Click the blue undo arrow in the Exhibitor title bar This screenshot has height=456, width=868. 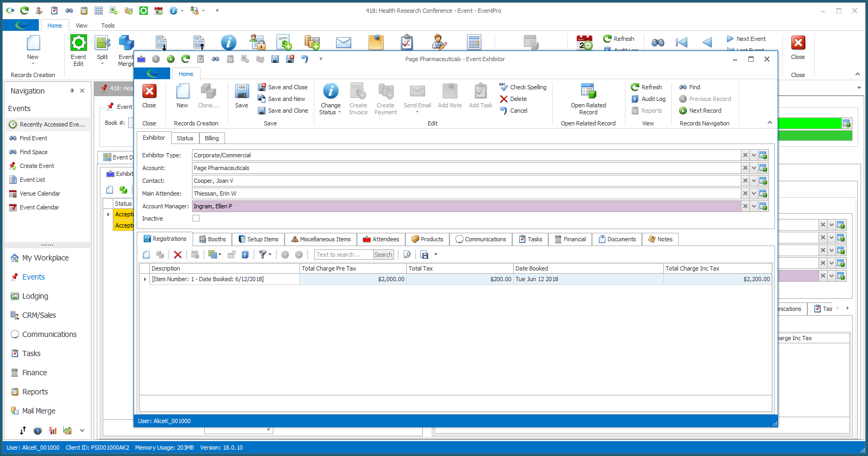pos(305,59)
